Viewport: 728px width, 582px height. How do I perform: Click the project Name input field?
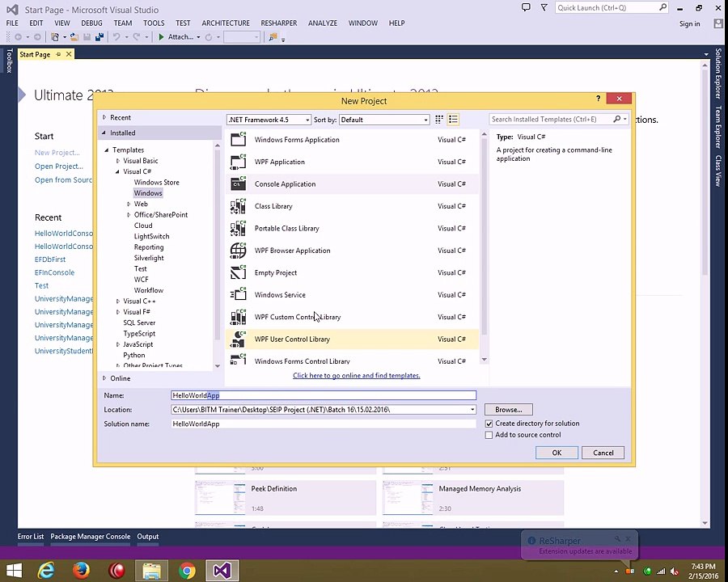pos(324,395)
